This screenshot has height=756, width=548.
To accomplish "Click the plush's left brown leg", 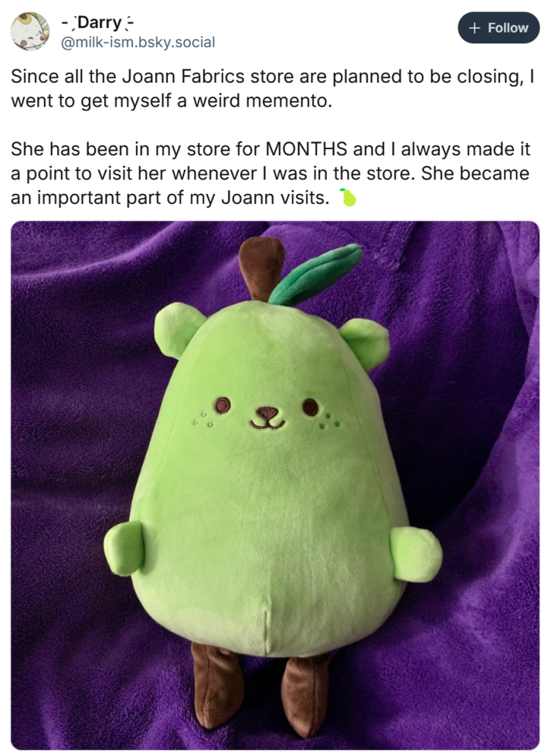I will coord(216,683).
